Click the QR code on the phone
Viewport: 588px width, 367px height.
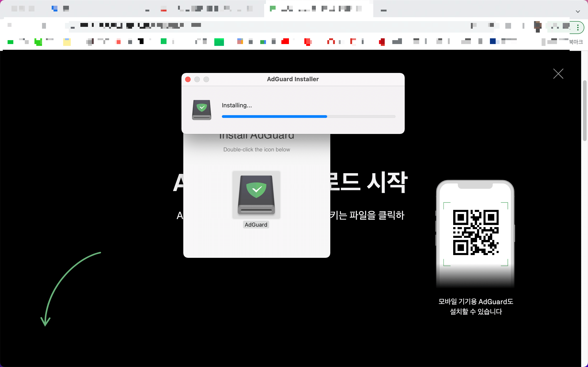pyautogui.click(x=475, y=232)
